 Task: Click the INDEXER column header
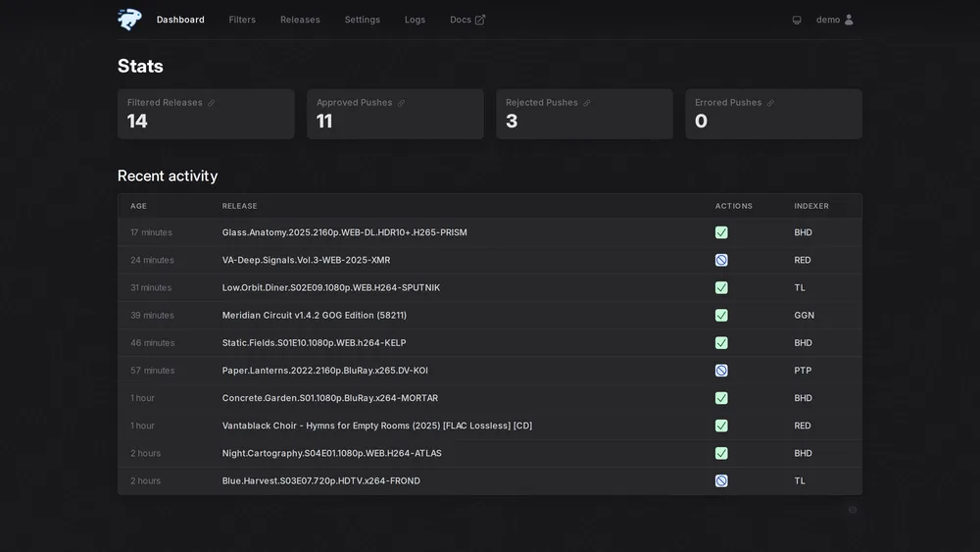[x=811, y=206]
